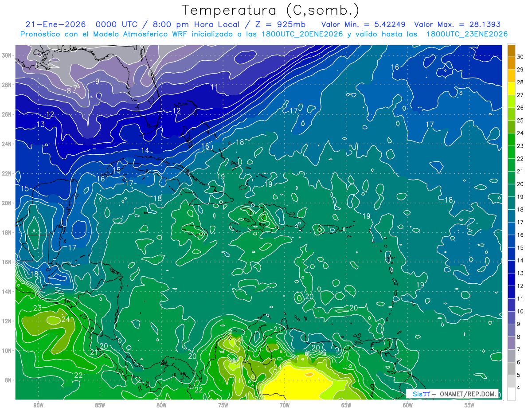Click the yellow swatch between 27 and 28
Viewport: 532px width, 411px height.
(511, 89)
